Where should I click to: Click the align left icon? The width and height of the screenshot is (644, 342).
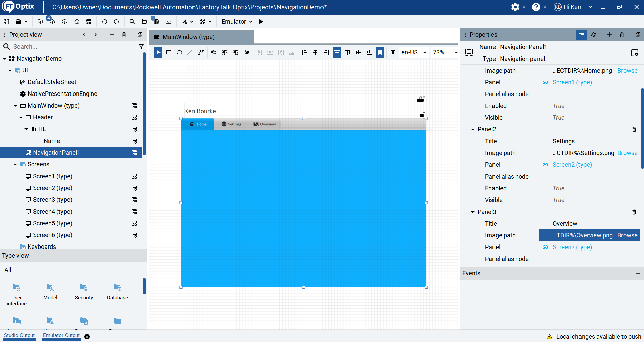click(x=305, y=52)
